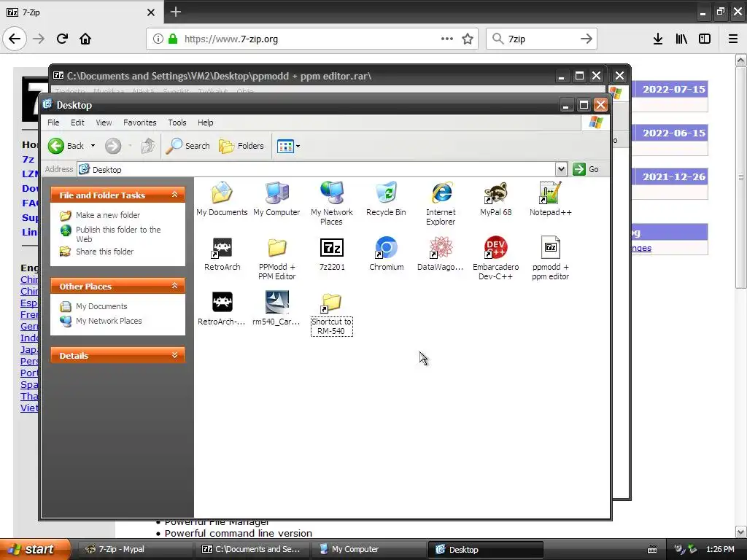Click the 7zip search box
The width and height of the screenshot is (747, 560).
point(541,39)
